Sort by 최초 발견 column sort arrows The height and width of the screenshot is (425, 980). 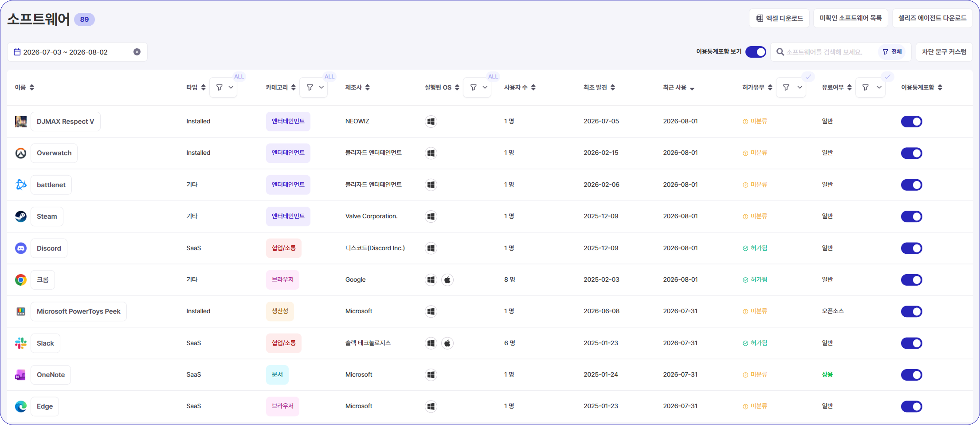coord(613,87)
